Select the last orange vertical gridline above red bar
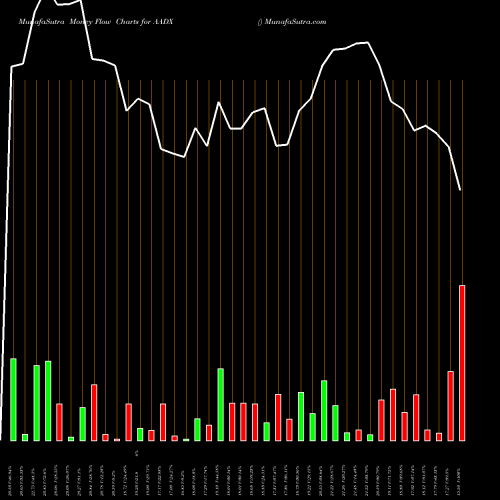 (462, 182)
